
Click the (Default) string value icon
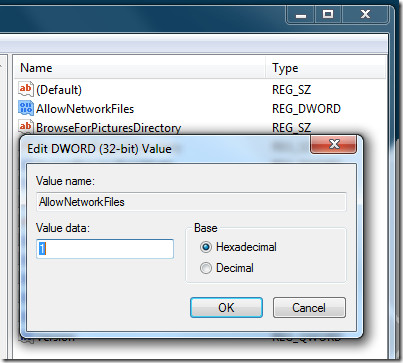click(26, 89)
